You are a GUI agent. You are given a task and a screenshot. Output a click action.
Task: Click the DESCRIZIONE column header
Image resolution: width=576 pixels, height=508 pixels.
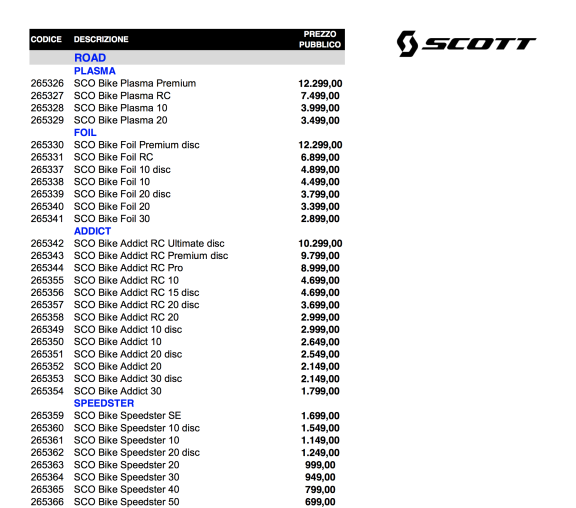pos(101,39)
